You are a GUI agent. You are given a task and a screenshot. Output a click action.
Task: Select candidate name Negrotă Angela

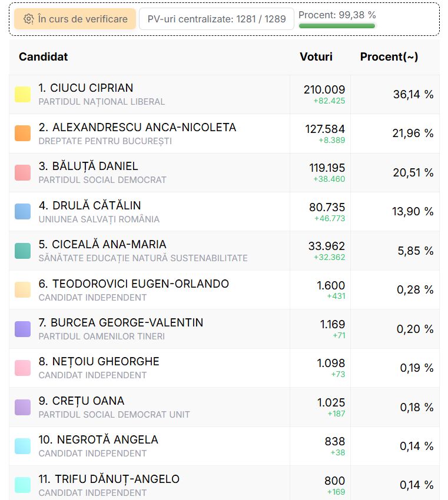click(x=98, y=439)
